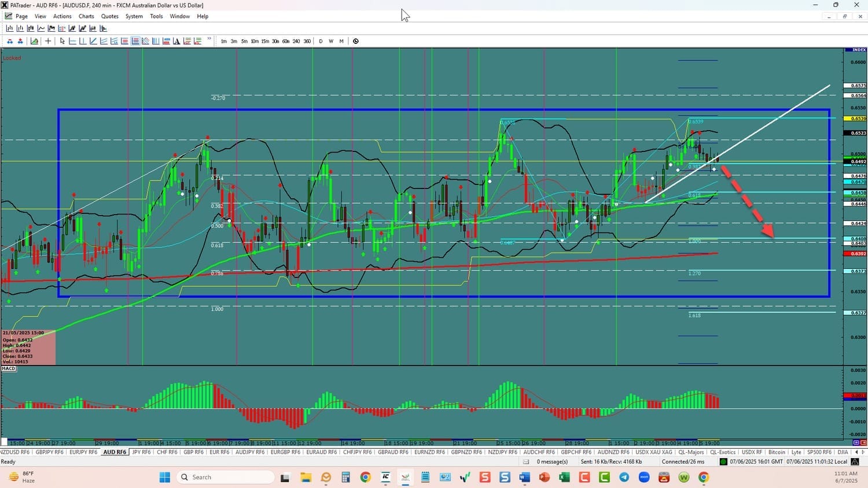Expand the drawing toolbar overflow chevron

209,39
